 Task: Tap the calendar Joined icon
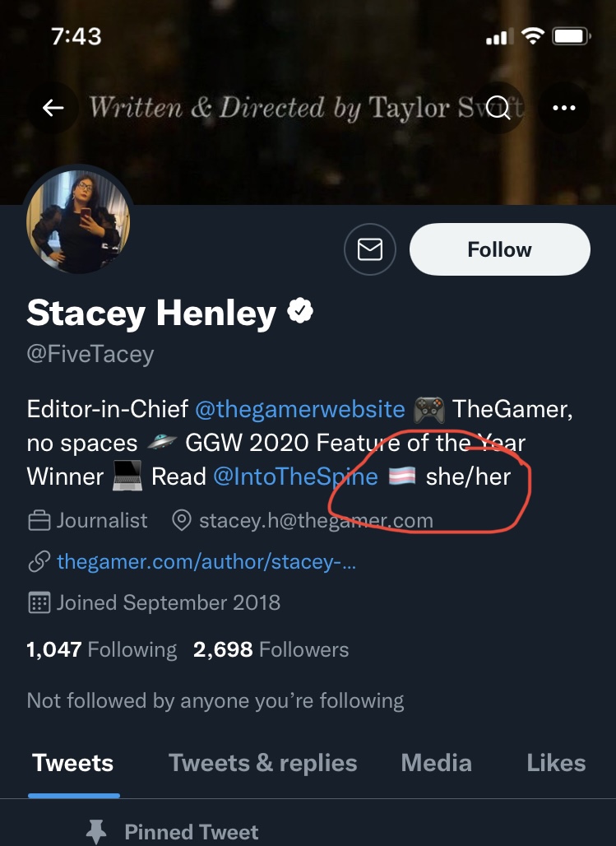(x=39, y=602)
